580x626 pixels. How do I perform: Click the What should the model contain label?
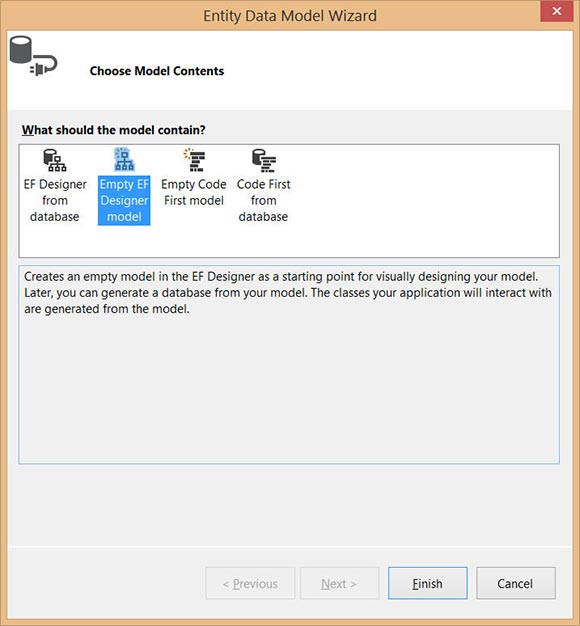113,130
